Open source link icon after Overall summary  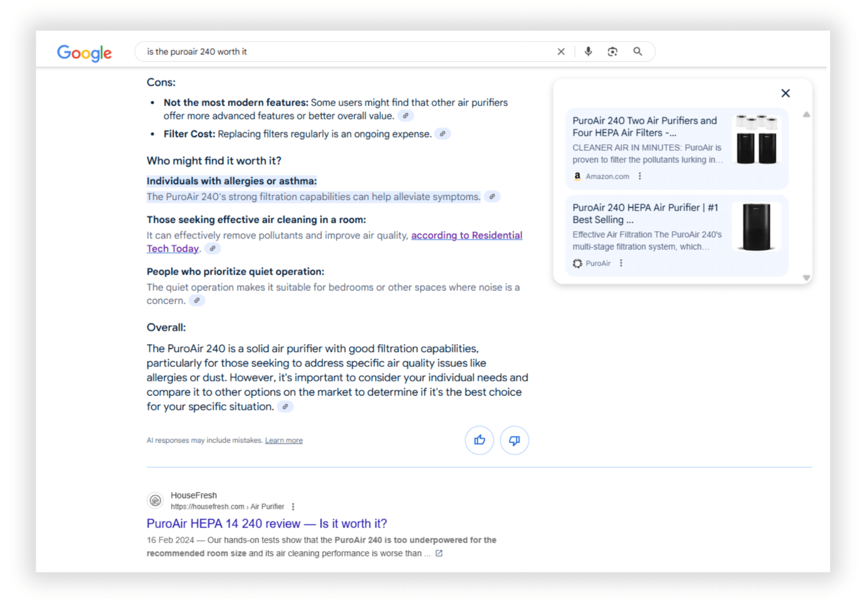coord(285,407)
